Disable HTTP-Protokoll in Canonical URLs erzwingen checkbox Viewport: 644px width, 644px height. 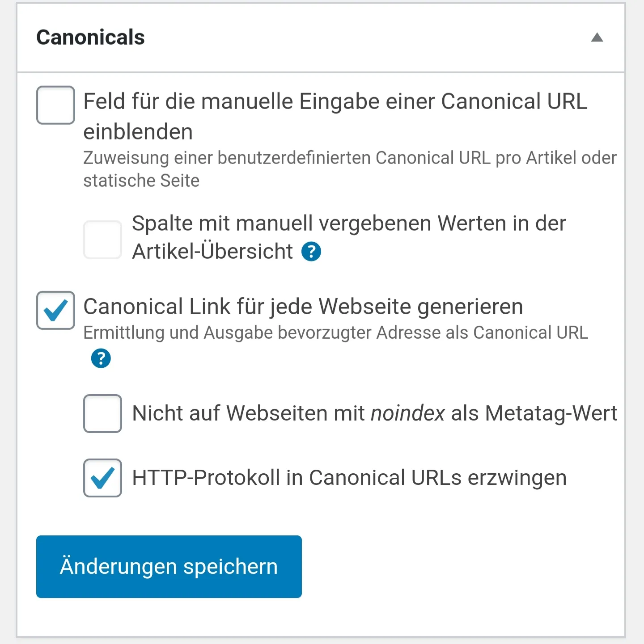103,478
